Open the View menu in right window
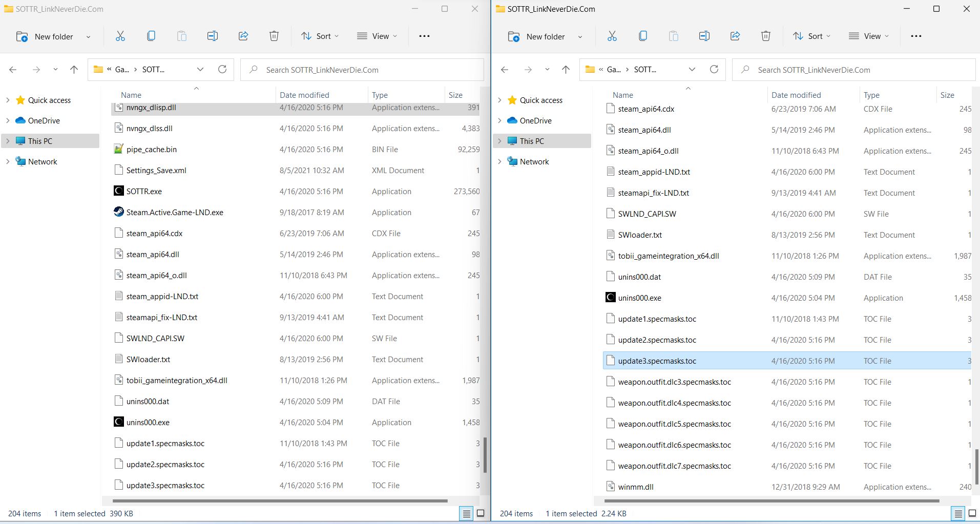This screenshot has height=524, width=980. [x=868, y=36]
